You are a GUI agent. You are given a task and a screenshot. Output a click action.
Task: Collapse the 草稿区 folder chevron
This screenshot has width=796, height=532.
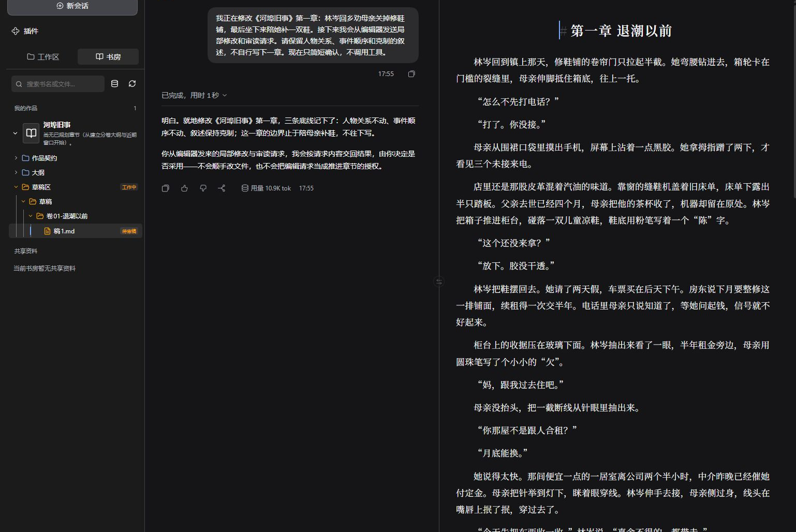[x=16, y=187]
